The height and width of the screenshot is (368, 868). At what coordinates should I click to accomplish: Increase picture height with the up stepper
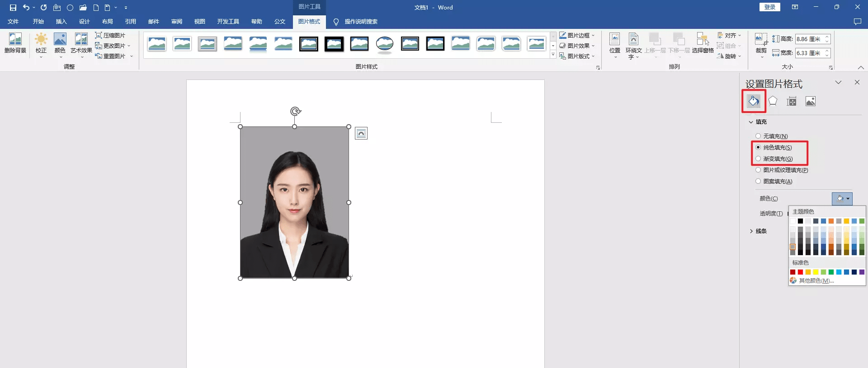(827, 37)
